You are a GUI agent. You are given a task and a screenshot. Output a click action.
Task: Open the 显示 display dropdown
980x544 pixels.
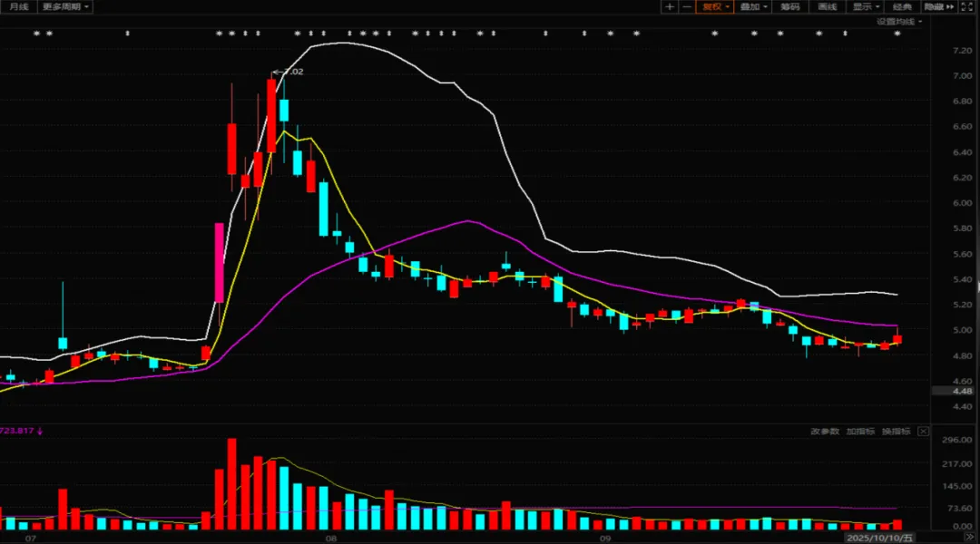click(866, 7)
